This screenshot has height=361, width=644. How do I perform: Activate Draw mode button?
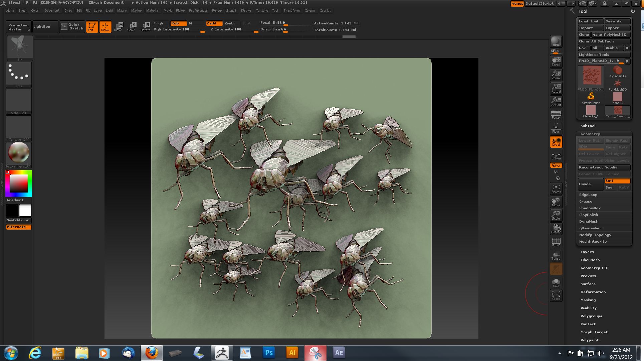105,27
